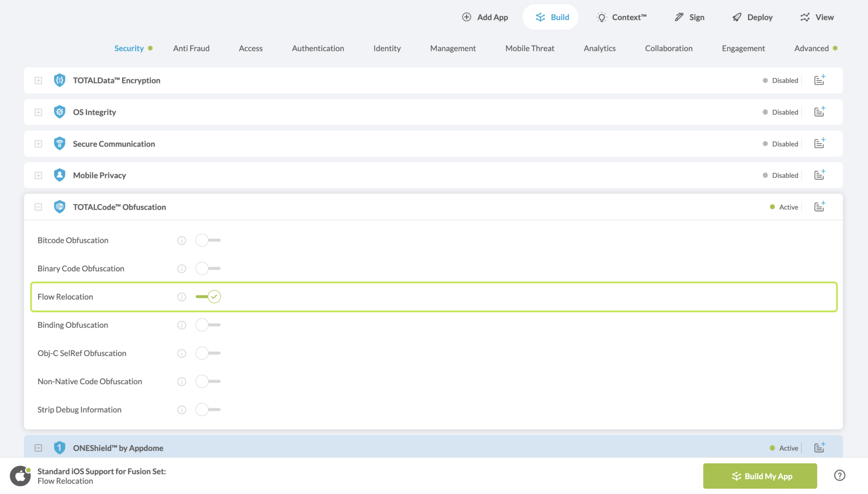Click the TOTALCode™ Obfuscation cube icon

[x=59, y=207]
